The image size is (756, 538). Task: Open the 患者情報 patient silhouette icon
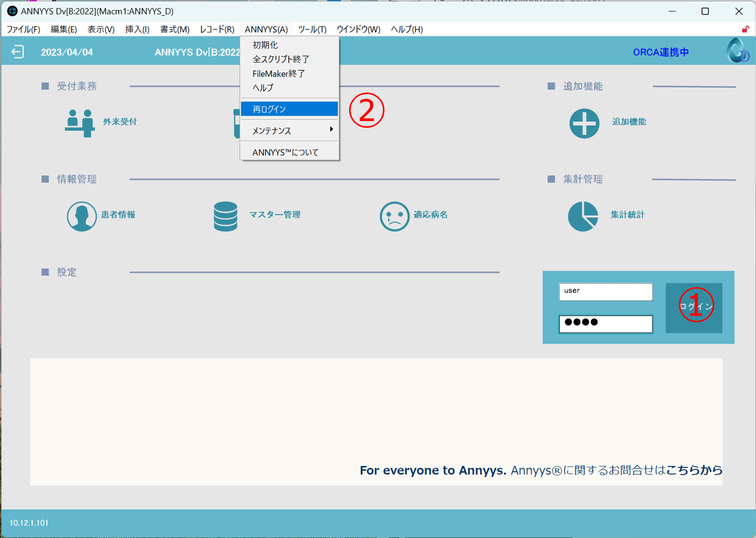(82, 216)
